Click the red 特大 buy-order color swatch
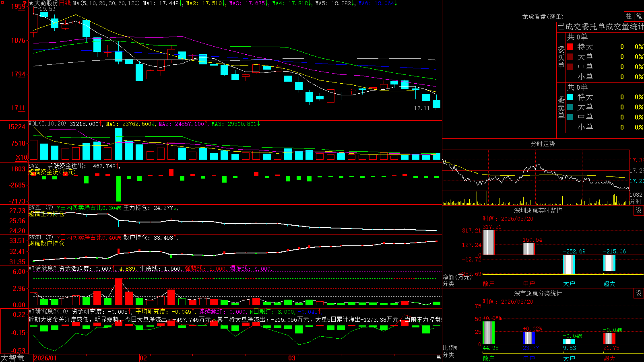644x362 pixels. click(570, 47)
